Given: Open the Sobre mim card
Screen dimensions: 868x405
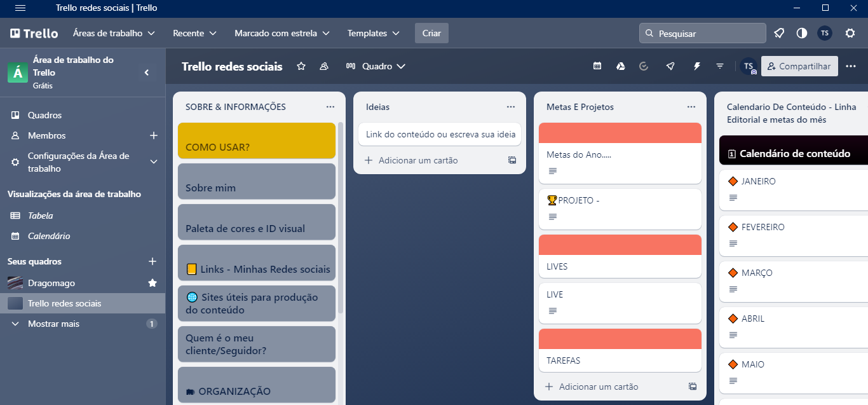Looking at the screenshot, I should click(257, 181).
